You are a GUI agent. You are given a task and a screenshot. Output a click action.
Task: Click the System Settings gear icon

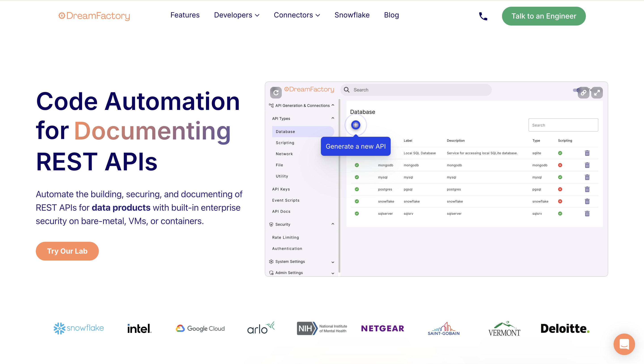click(x=271, y=261)
